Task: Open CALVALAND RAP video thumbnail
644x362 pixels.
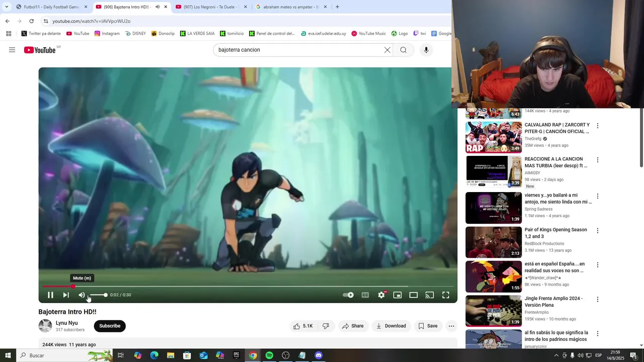Action: pos(494,137)
